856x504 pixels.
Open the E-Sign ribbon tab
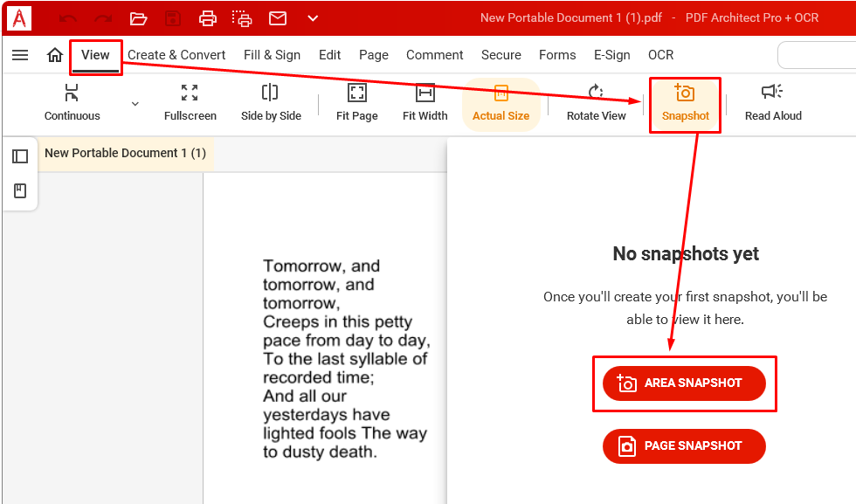611,55
